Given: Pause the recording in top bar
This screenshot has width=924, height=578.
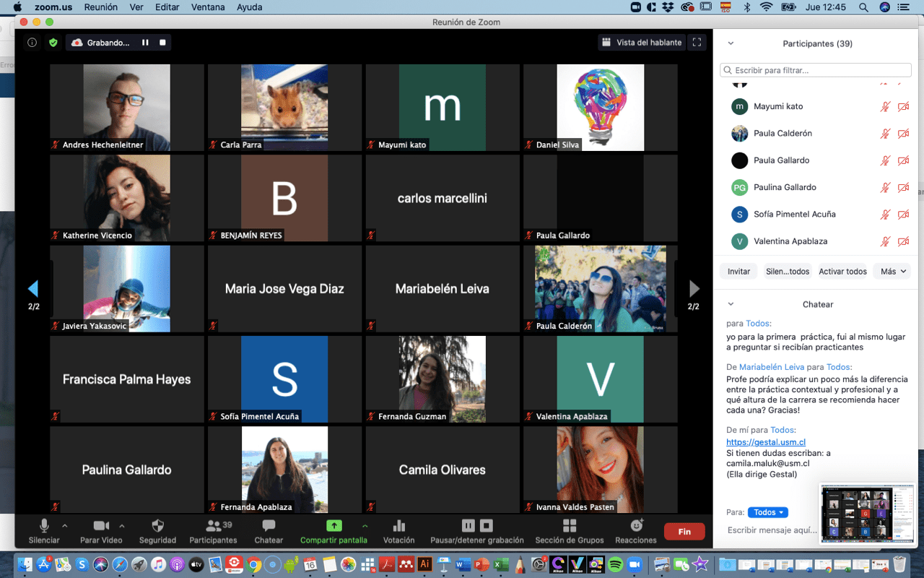Looking at the screenshot, I should 145,43.
